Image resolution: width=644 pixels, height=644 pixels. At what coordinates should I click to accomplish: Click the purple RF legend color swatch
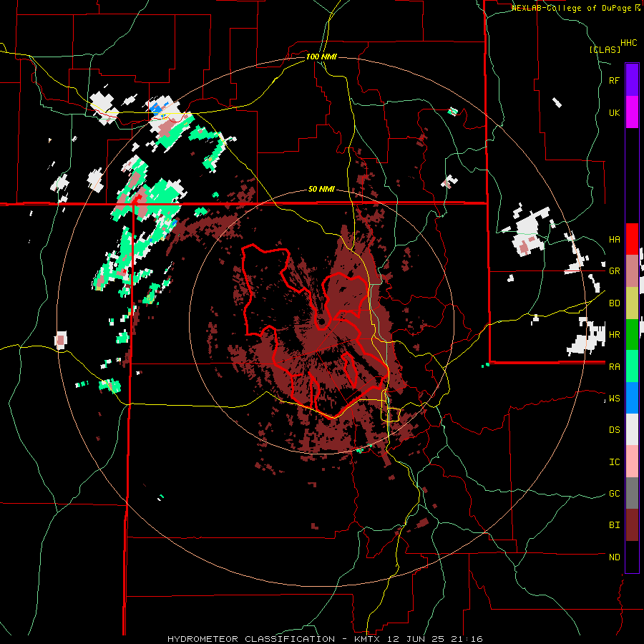(x=632, y=80)
